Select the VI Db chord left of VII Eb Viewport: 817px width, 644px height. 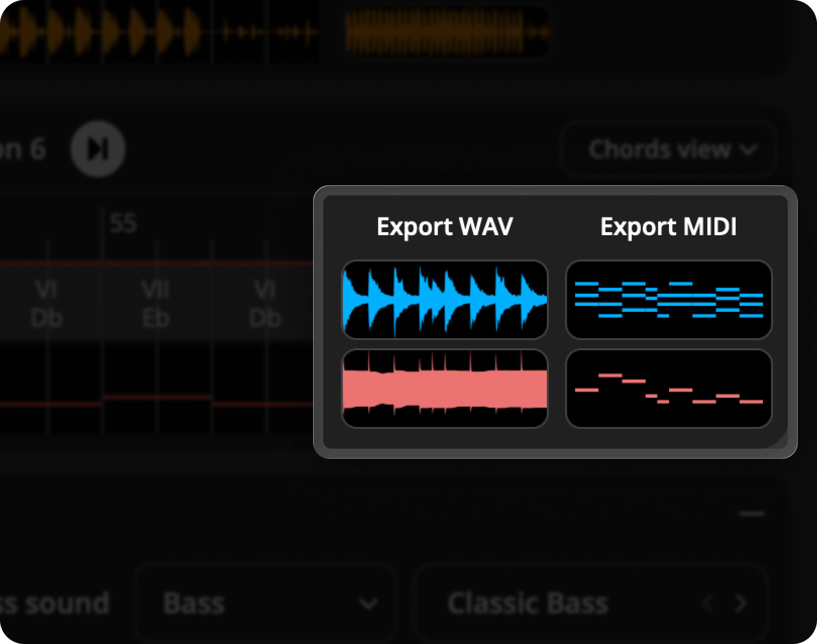click(x=46, y=304)
